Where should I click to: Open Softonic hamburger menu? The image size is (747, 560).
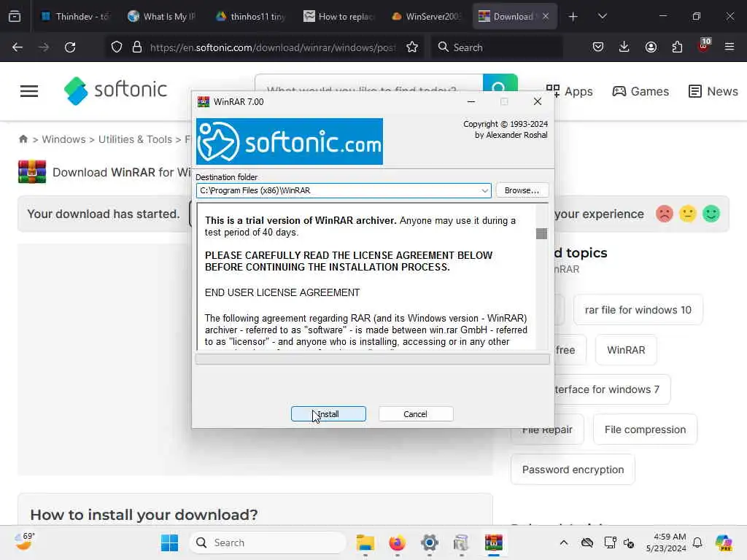pyautogui.click(x=29, y=91)
